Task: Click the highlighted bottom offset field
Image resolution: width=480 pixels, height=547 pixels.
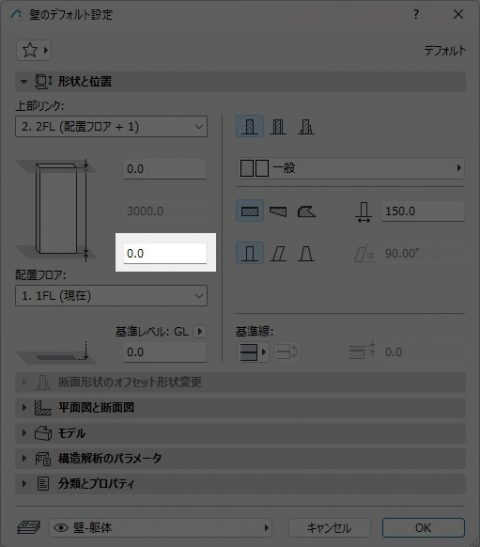Action: (x=165, y=253)
